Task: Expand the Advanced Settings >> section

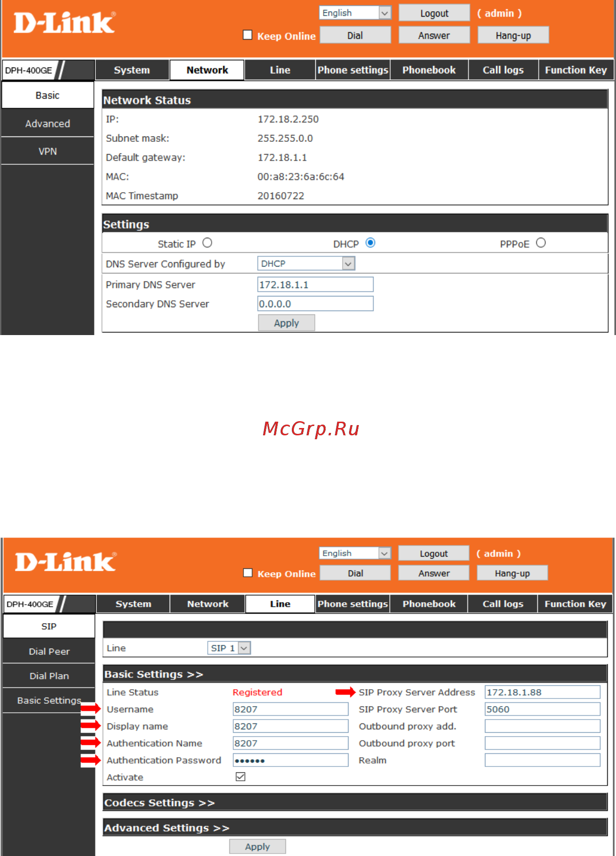Action: (x=355, y=828)
